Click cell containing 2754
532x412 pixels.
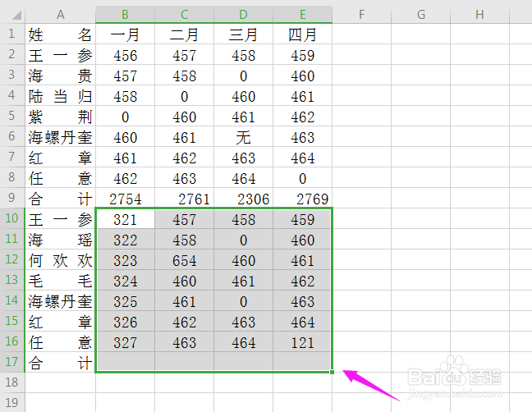(x=125, y=199)
